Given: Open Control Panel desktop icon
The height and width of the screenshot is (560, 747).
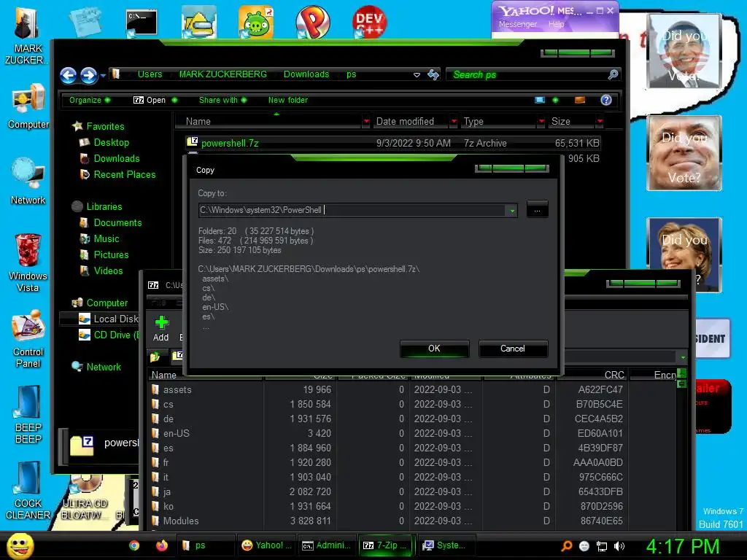Looking at the screenshot, I should tap(28, 339).
